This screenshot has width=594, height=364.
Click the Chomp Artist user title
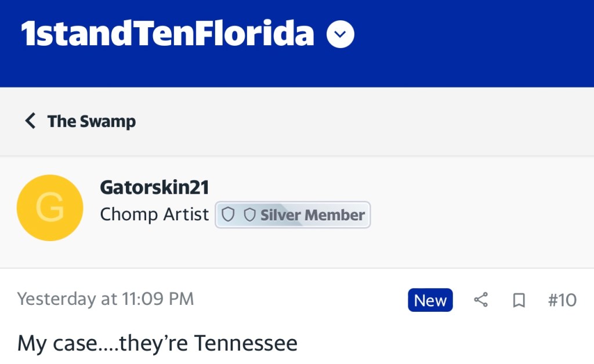[154, 214]
